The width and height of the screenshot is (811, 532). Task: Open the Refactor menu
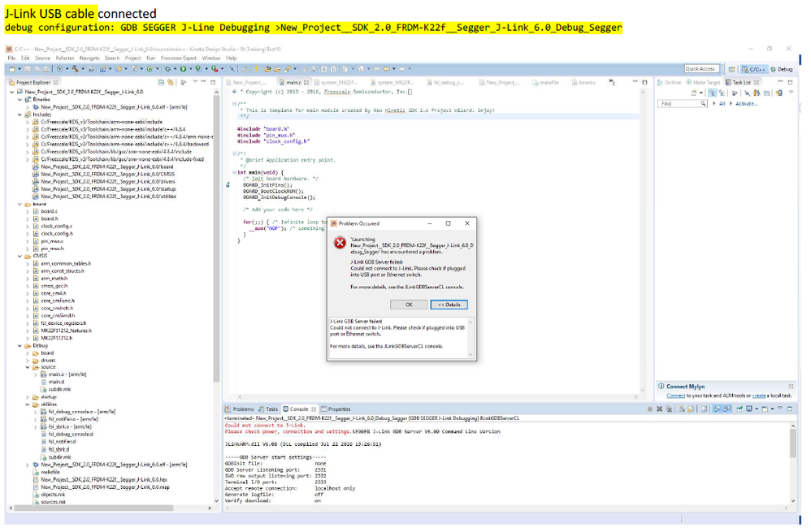click(x=65, y=58)
